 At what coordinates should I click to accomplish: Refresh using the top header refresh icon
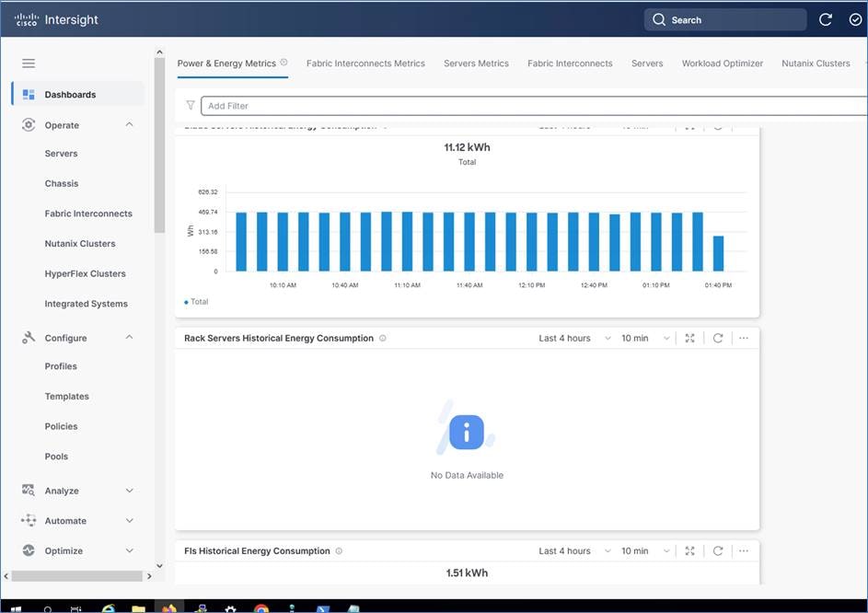826,20
